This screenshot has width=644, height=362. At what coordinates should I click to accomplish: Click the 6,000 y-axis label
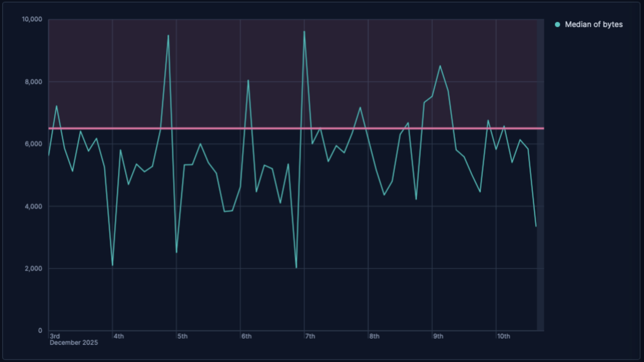click(x=33, y=143)
